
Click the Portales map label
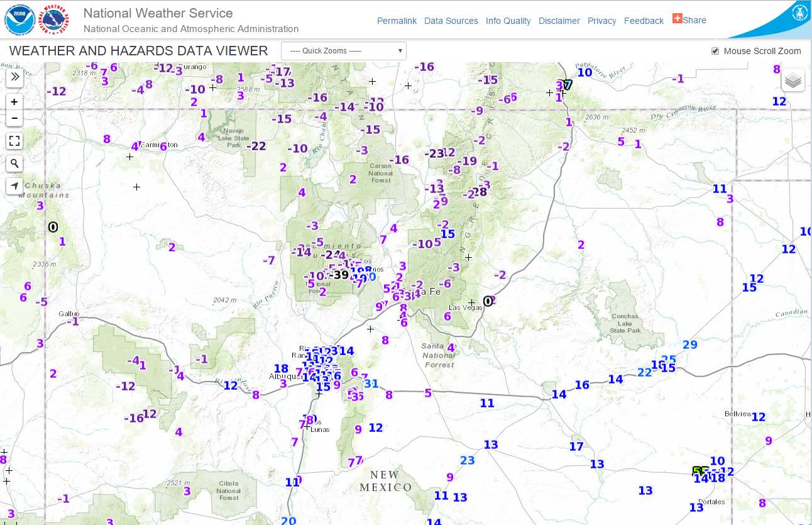pyautogui.click(x=711, y=502)
